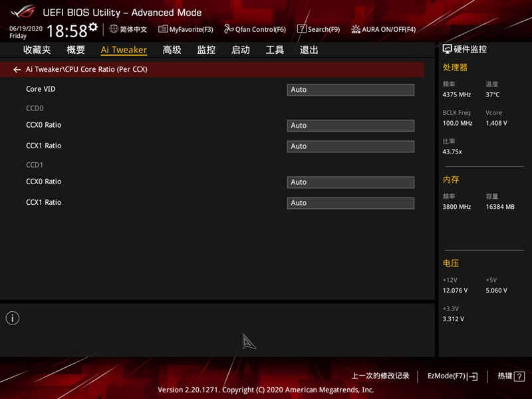Go back using the arrow beside Ai Tweaker breadcrumb
Viewport: 532px width, 399px height.
17,69
